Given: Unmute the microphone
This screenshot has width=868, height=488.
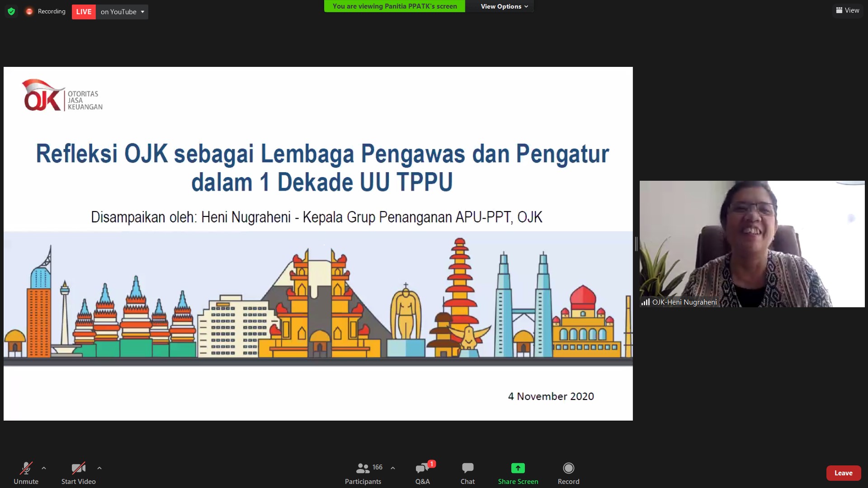Looking at the screenshot, I should click(26, 473).
